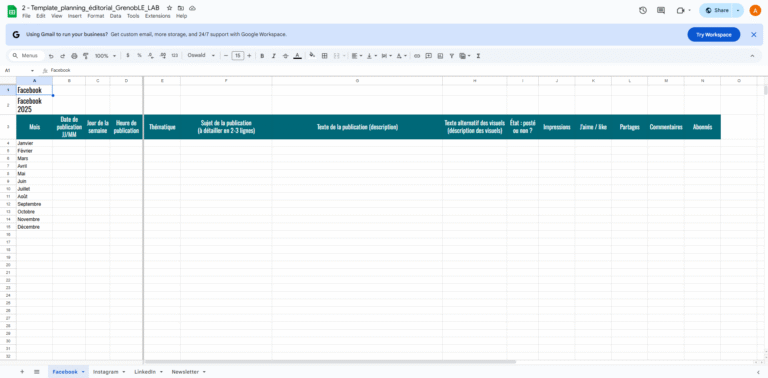768x378 pixels.
Task: Open the Insert menu
Action: tap(75, 16)
